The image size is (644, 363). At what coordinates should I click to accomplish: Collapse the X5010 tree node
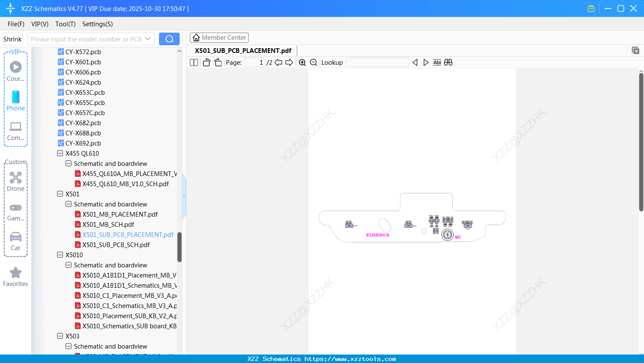click(x=60, y=255)
